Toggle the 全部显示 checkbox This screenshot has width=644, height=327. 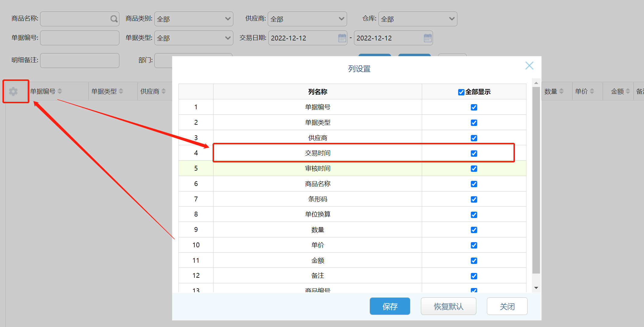click(461, 92)
